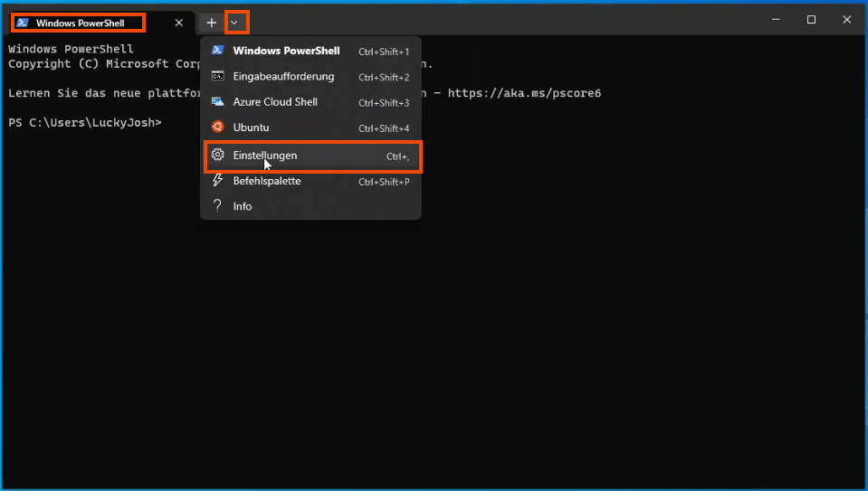Close the Windows PowerShell tab

coord(179,23)
